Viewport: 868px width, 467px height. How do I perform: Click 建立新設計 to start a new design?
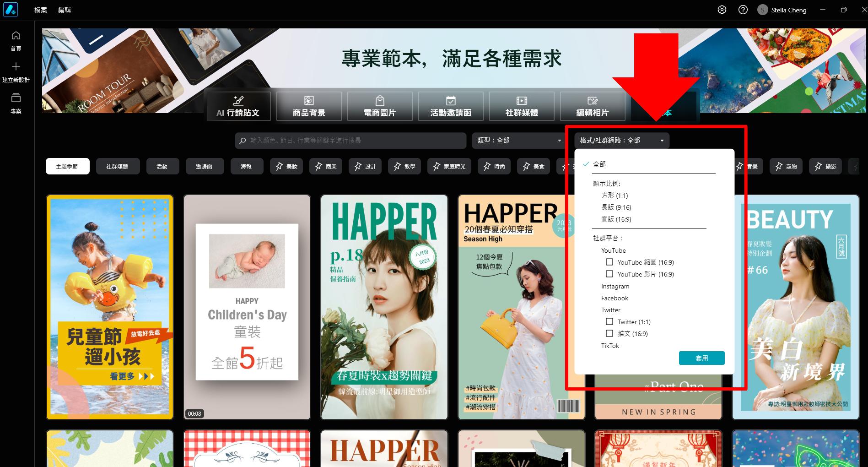[16, 72]
